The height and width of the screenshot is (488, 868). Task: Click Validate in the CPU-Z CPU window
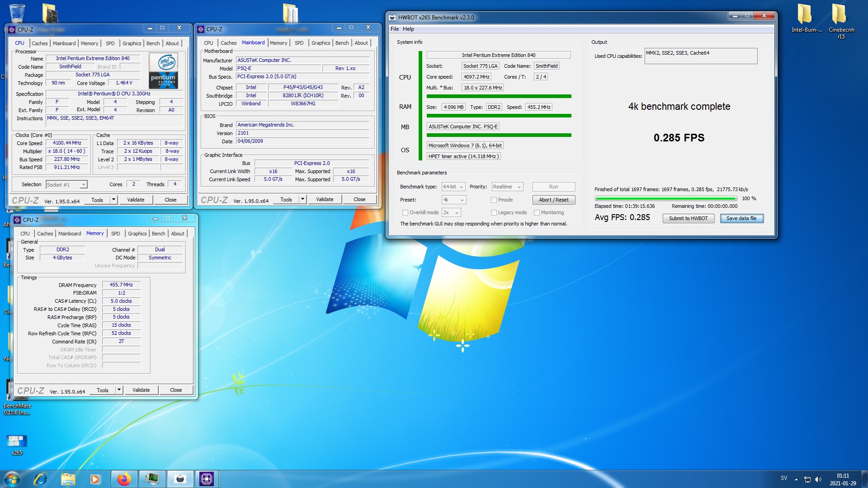point(136,199)
